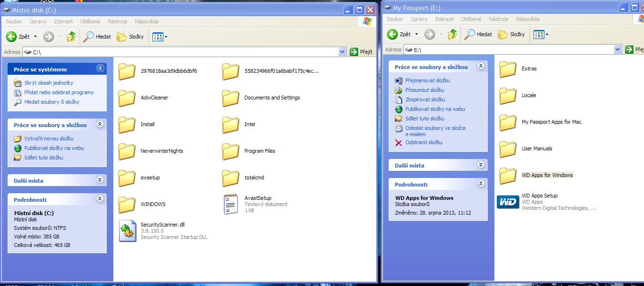Open the WD Apps Setup icon
The width and height of the screenshot is (644, 286).
click(x=508, y=202)
